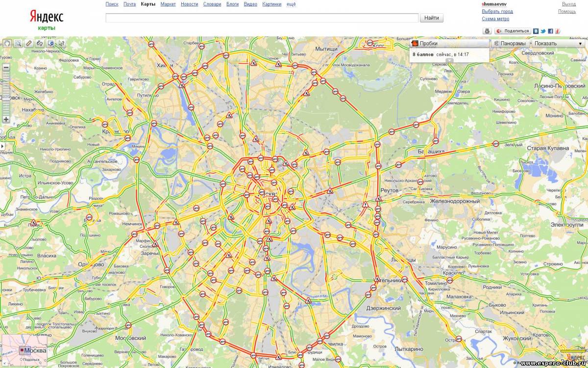
Task: Zoom in with the plus button
Action: (x=6, y=119)
